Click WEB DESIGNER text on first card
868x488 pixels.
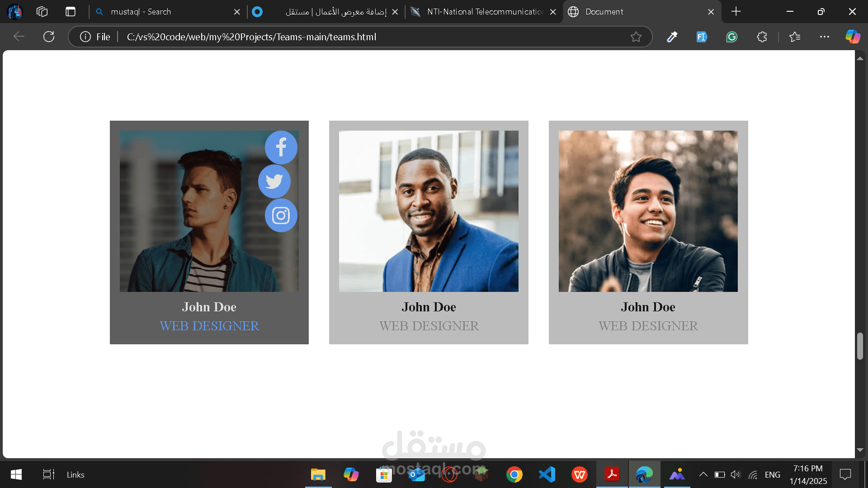click(x=209, y=326)
